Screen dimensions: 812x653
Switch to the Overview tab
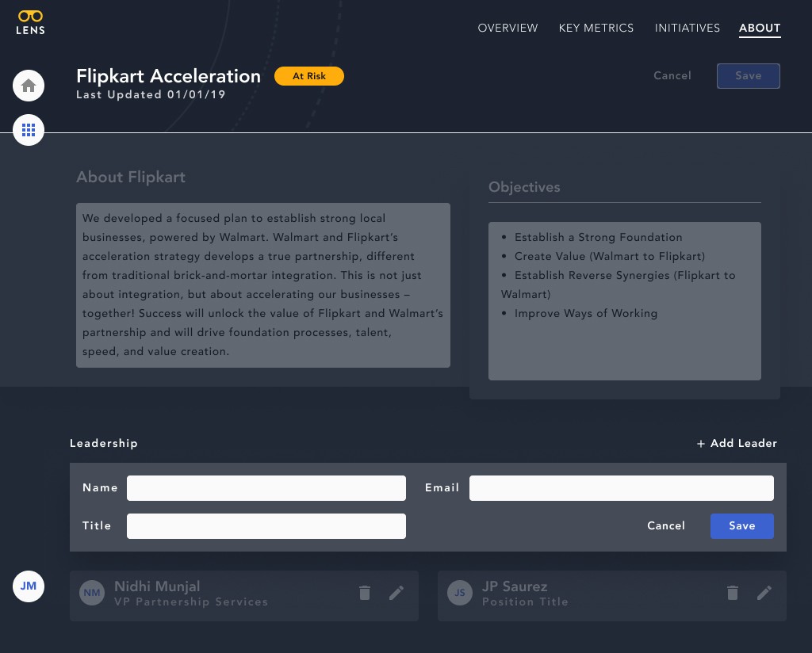[x=507, y=28]
